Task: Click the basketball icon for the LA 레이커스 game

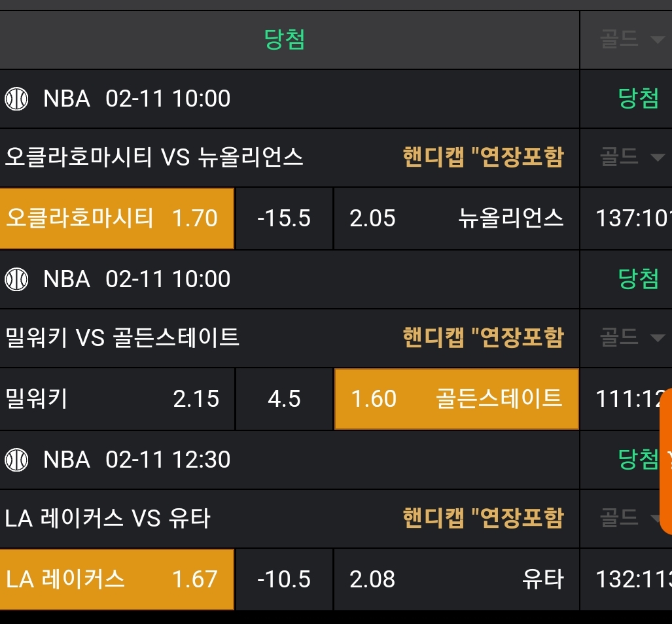Action: click(16, 460)
